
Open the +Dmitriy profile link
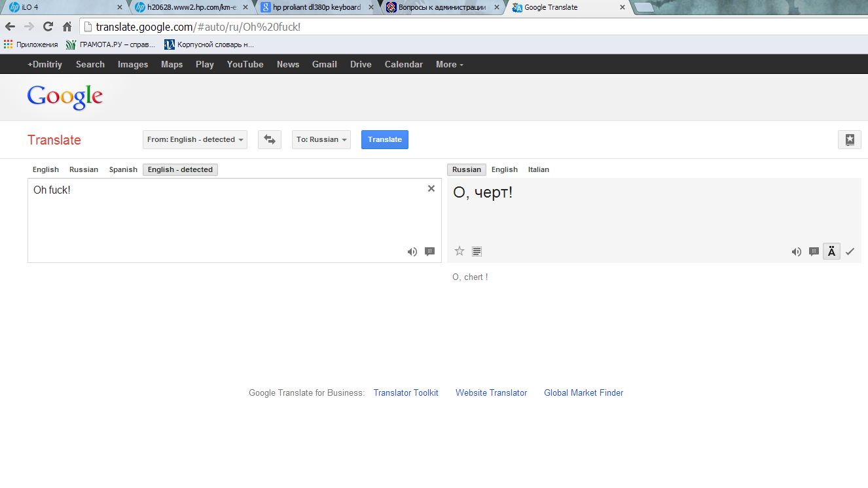pyautogui.click(x=45, y=64)
